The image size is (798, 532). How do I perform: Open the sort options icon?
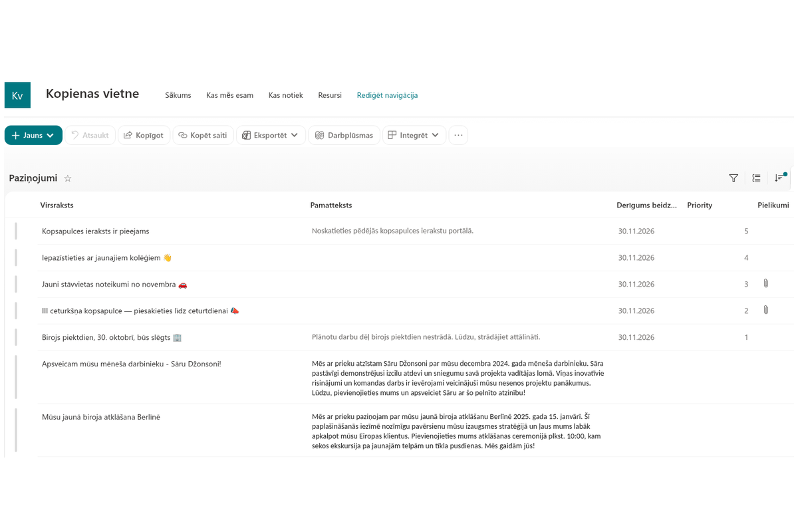(x=779, y=178)
